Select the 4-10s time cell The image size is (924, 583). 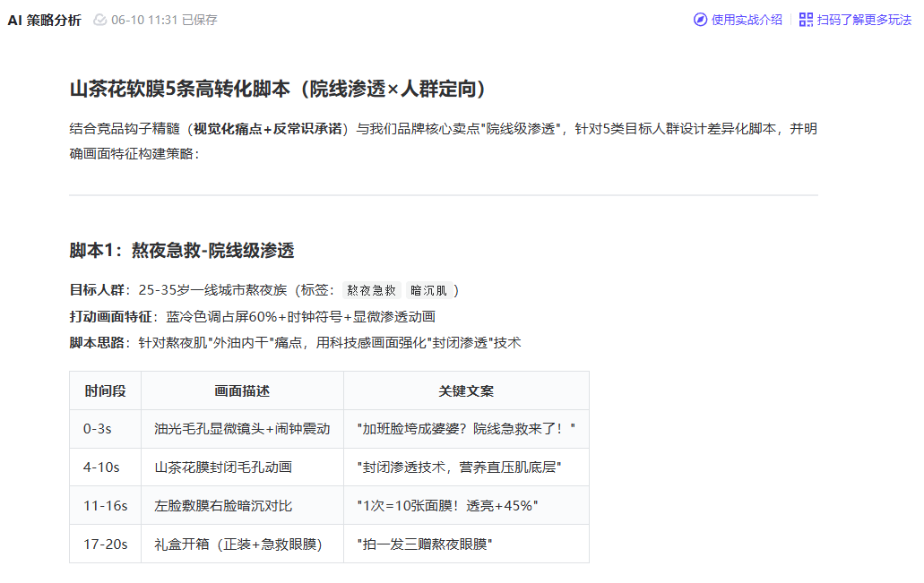[100, 467]
